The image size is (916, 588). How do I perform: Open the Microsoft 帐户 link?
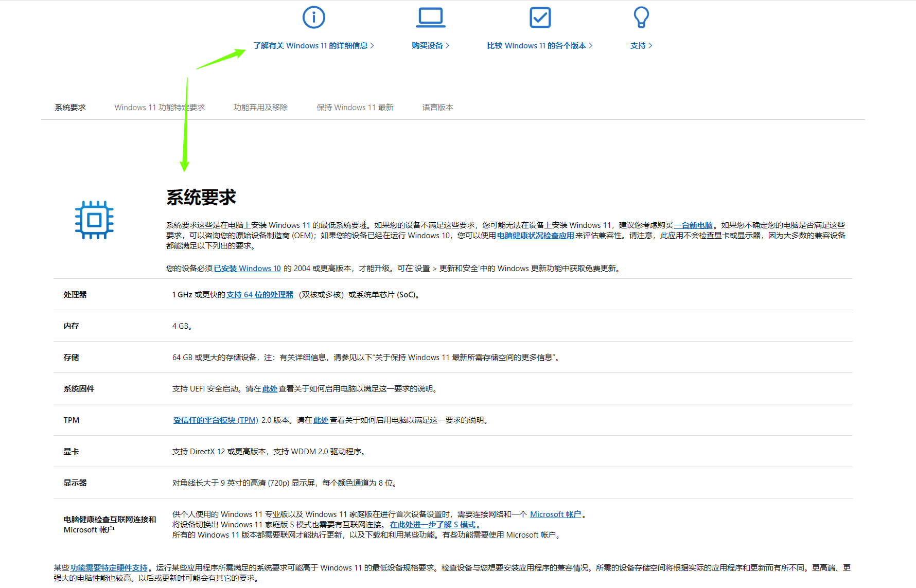click(x=555, y=514)
